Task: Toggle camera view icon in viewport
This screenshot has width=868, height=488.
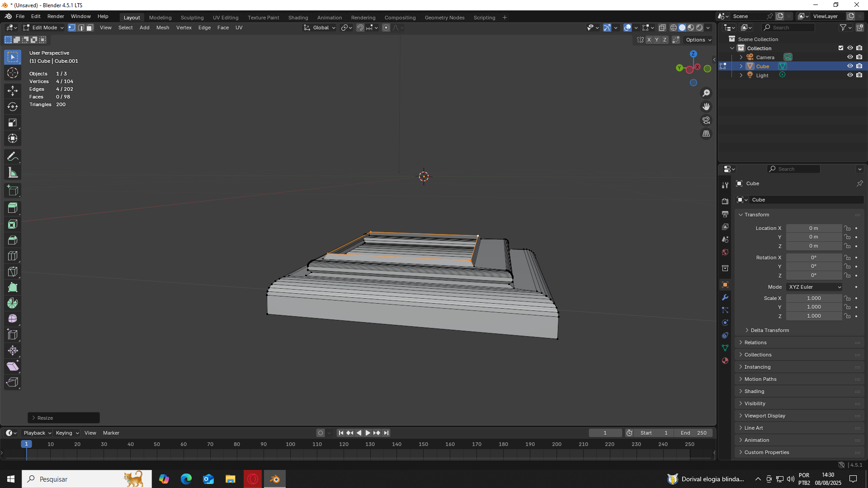Action: (706, 120)
